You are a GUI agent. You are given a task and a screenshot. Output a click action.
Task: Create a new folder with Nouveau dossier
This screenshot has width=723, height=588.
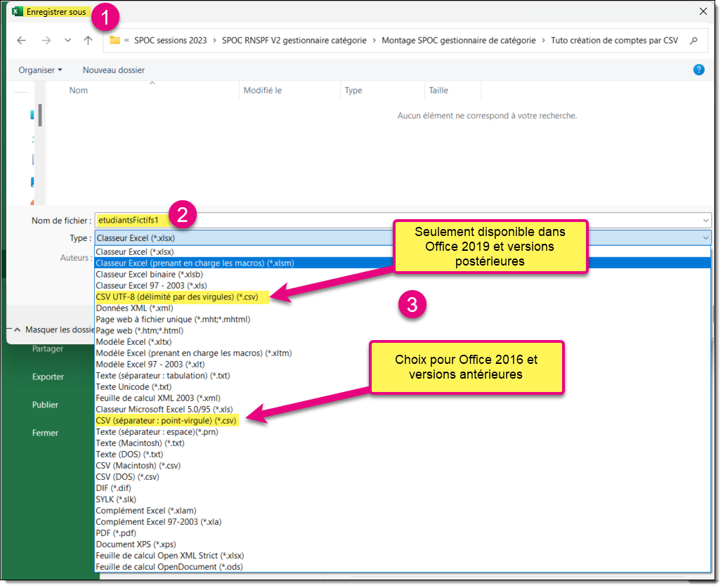click(113, 70)
